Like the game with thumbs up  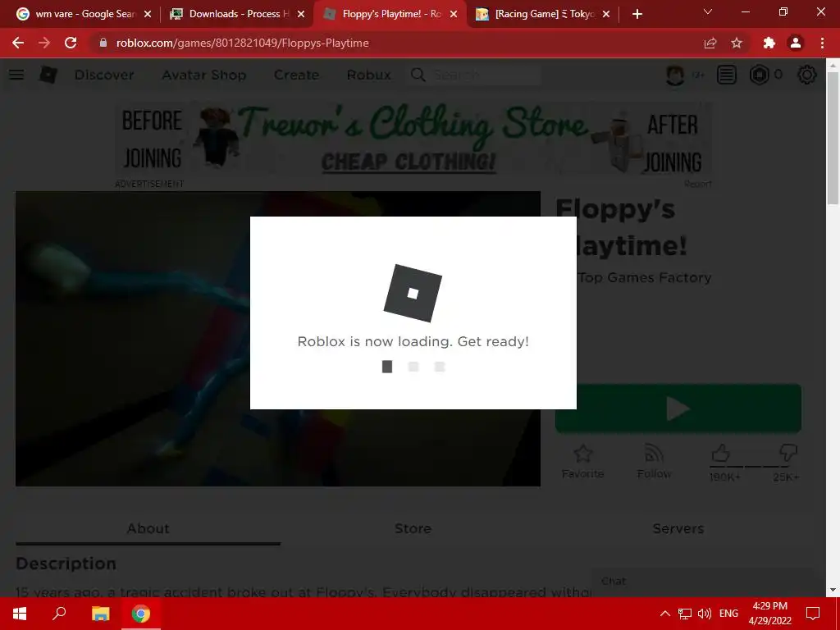pos(721,453)
